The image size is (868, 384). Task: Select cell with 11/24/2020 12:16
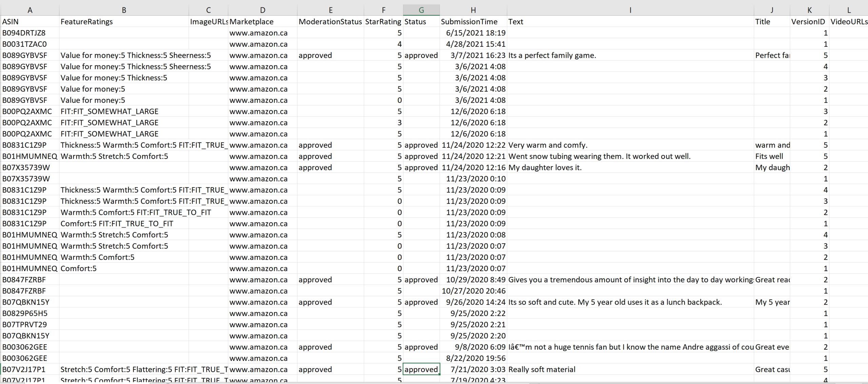point(473,167)
